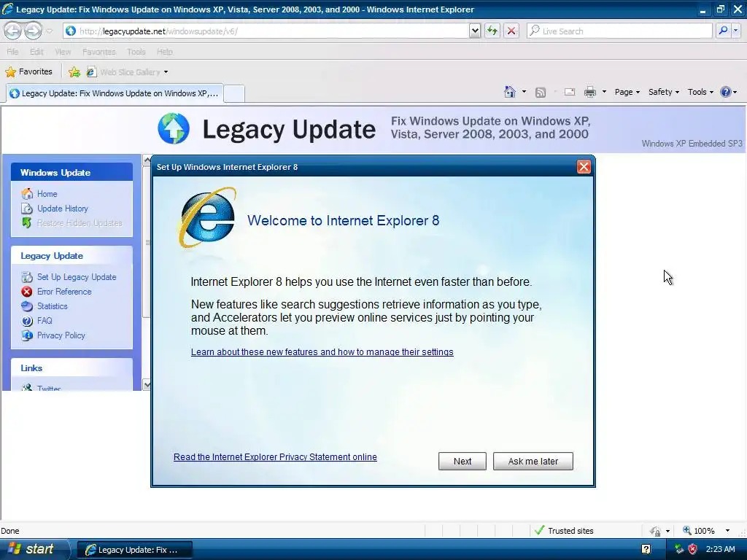
Task: Click the Read Mail icon
Action: (x=570, y=92)
